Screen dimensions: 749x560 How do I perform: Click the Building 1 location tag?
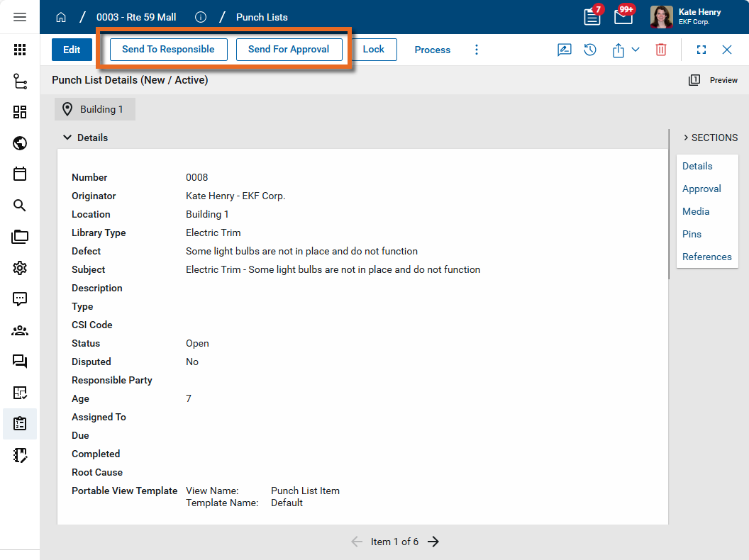pyautogui.click(x=94, y=109)
